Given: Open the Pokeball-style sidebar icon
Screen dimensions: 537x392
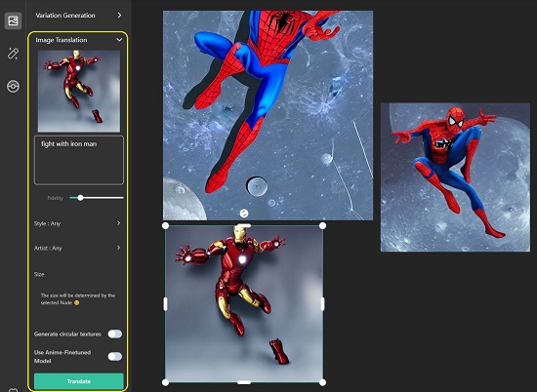Looking at the screenshot, I should 13,86.
